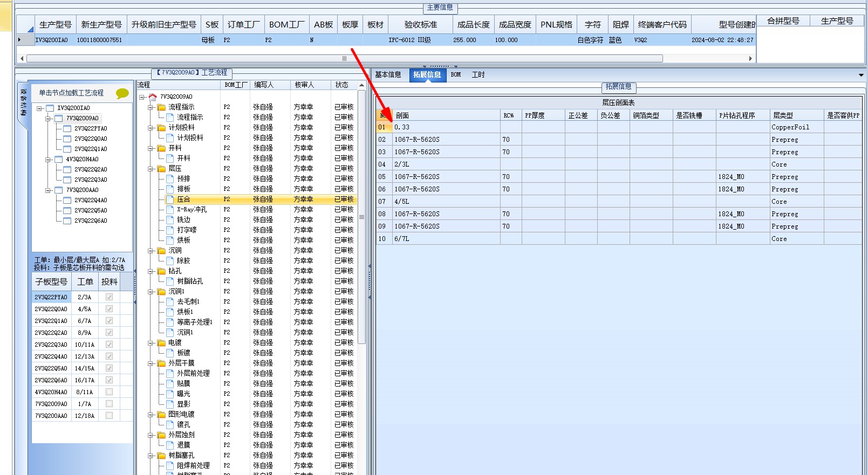
Task: Sort by 成品长度 column header
Action: [x=474, y=25]
